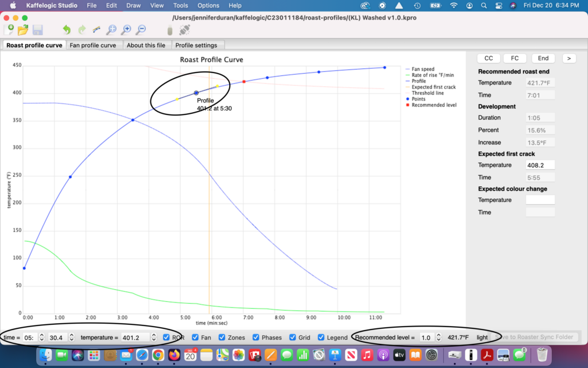The height and width of the screenshot is (368, 588).
Task: Switch to the Fan profile curve tab
Action: (x=92, y=45)
